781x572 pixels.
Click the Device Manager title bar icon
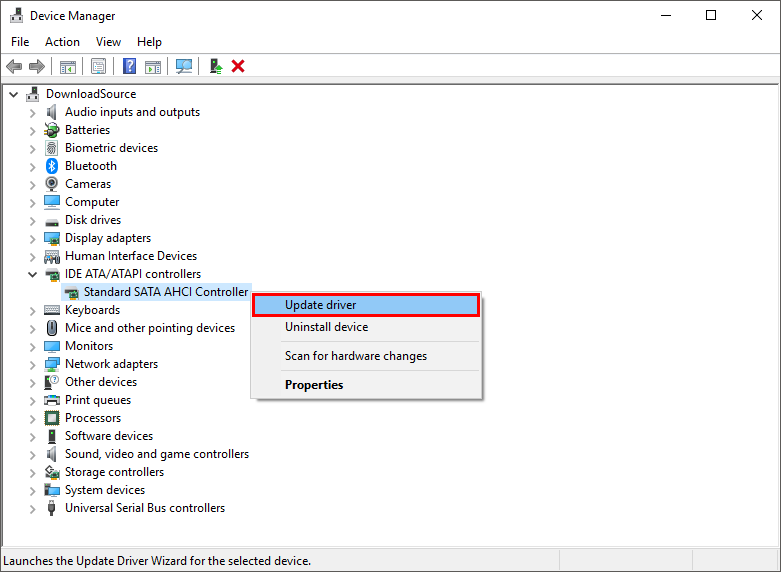[x=16, y=15]
